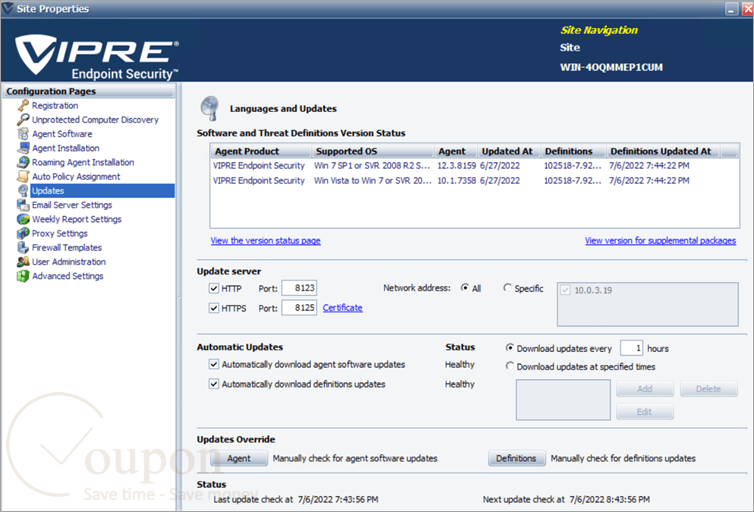Click the Roaming Agent Installation globe icon
The height and width of the screenshot is (512, 754).
[23, 162]
